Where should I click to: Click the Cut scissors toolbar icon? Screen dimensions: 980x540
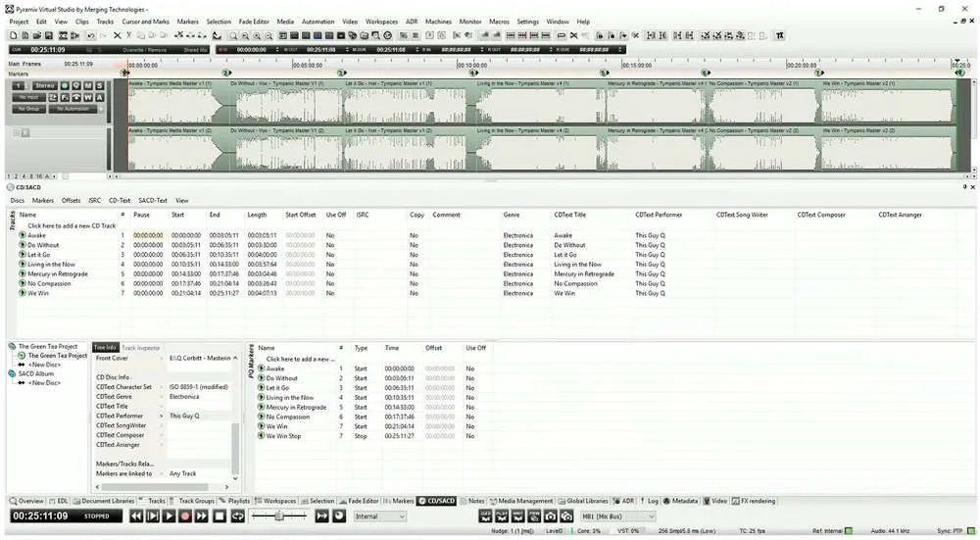click(x=128, y=35)
